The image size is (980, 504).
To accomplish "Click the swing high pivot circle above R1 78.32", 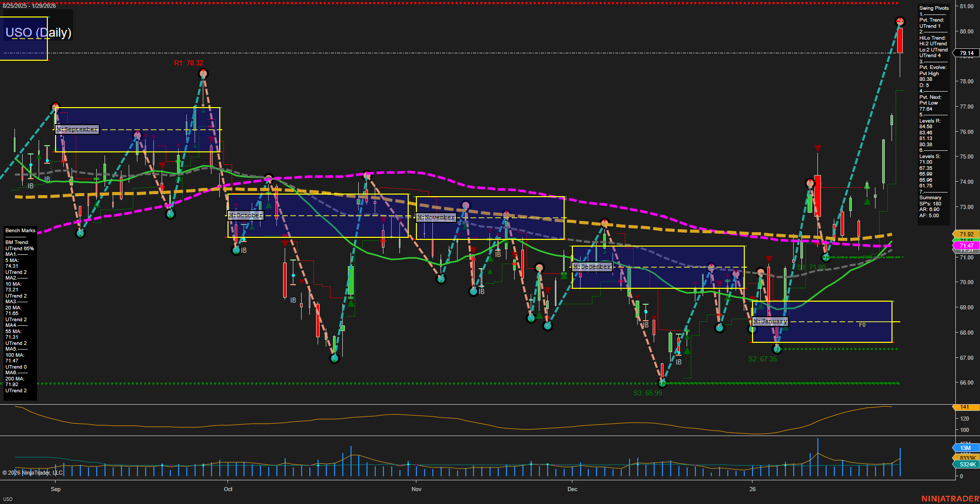I will 203,74.
